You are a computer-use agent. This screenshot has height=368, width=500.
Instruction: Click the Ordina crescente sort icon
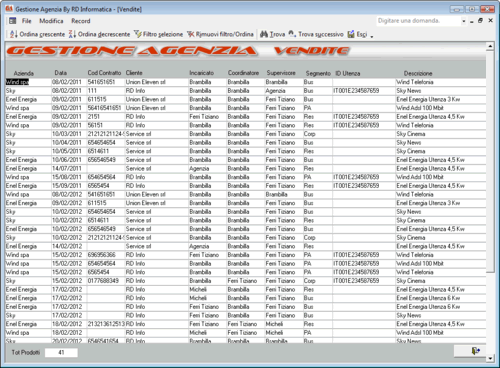click(13, 34)
